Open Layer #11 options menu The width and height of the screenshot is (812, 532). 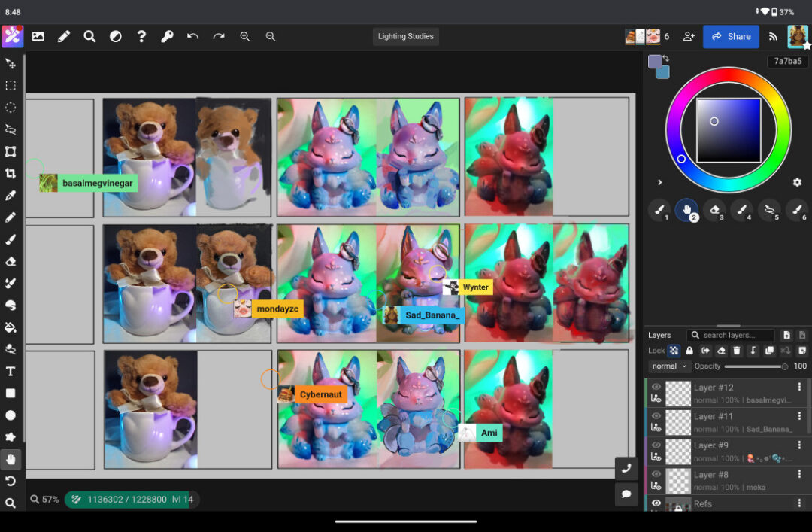coord(799,416)
